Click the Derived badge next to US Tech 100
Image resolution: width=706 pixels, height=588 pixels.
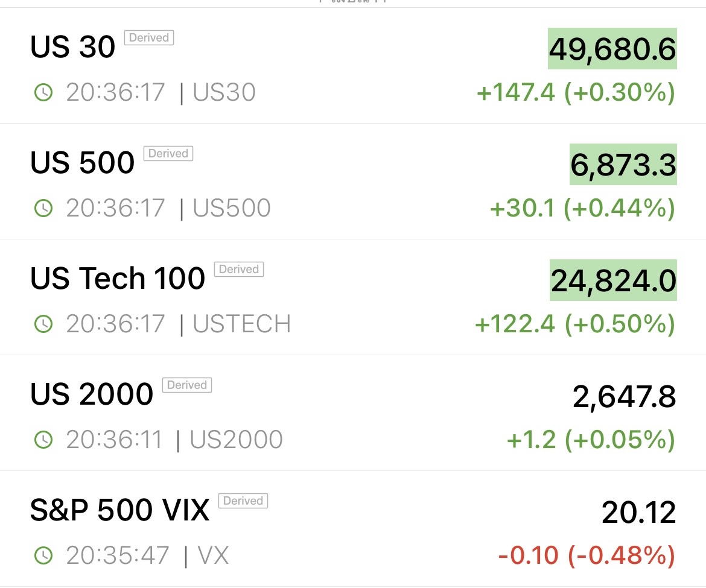(239, 270)
